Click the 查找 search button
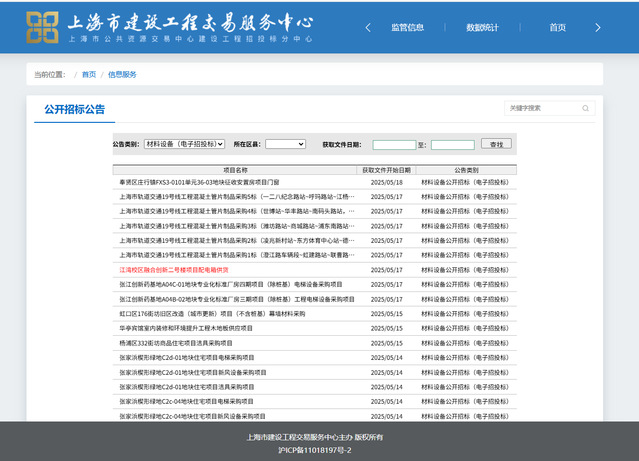Screen dimensions: 639x461 (496, 144)
